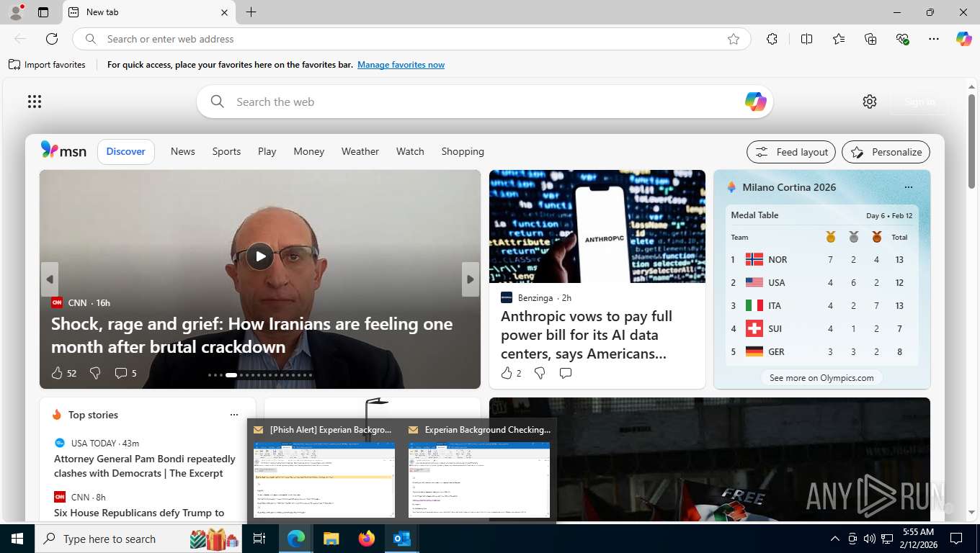Viewport: 980px width, 553px height.
Task: Open Copilot icon in web search box
Action: pyautogui.click(x=755, y=102)
